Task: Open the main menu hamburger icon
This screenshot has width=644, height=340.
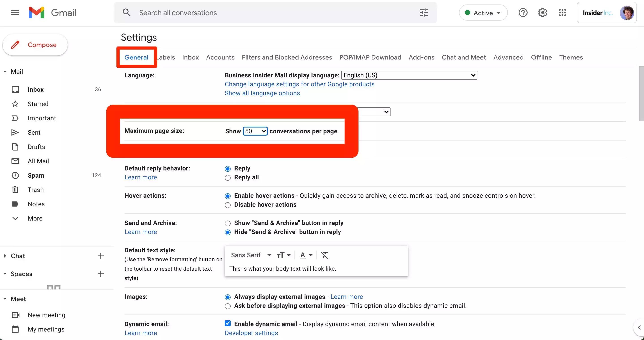Action: (x=15, y=13)
